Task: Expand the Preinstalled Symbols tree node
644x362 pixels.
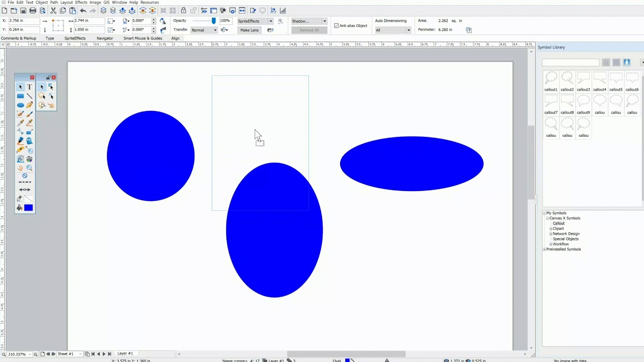Action: 544,249
